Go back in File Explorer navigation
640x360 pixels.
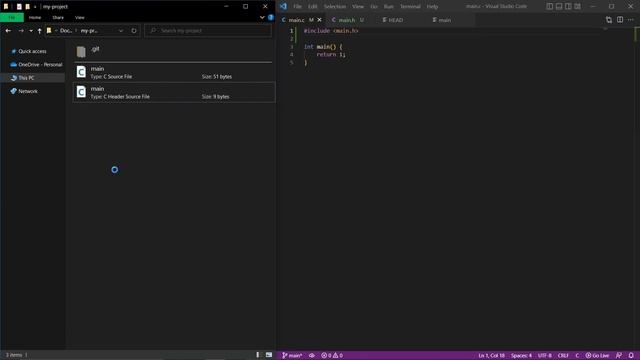point(8,31)
